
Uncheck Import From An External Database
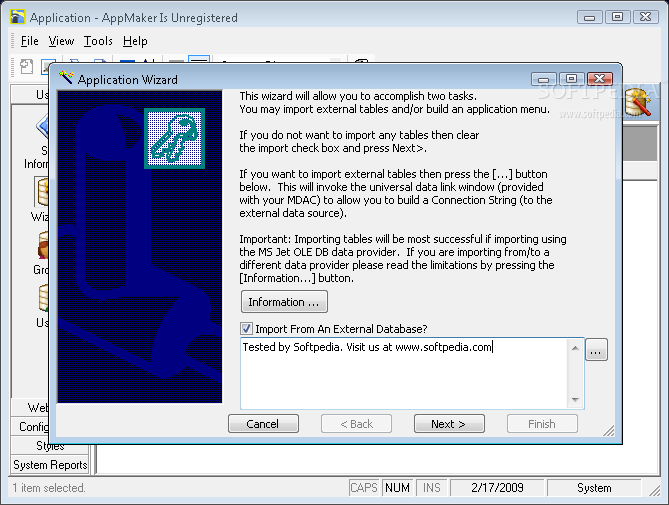246,329
